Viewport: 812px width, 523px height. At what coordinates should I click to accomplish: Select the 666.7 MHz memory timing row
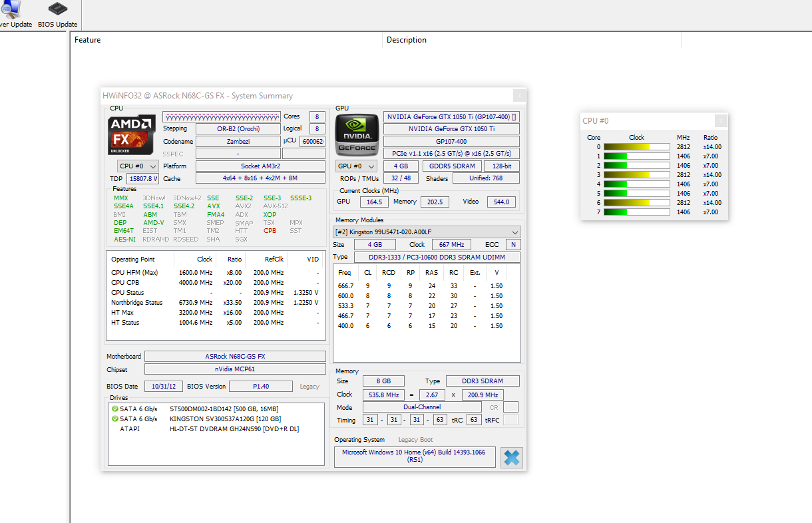coord(427,286)
